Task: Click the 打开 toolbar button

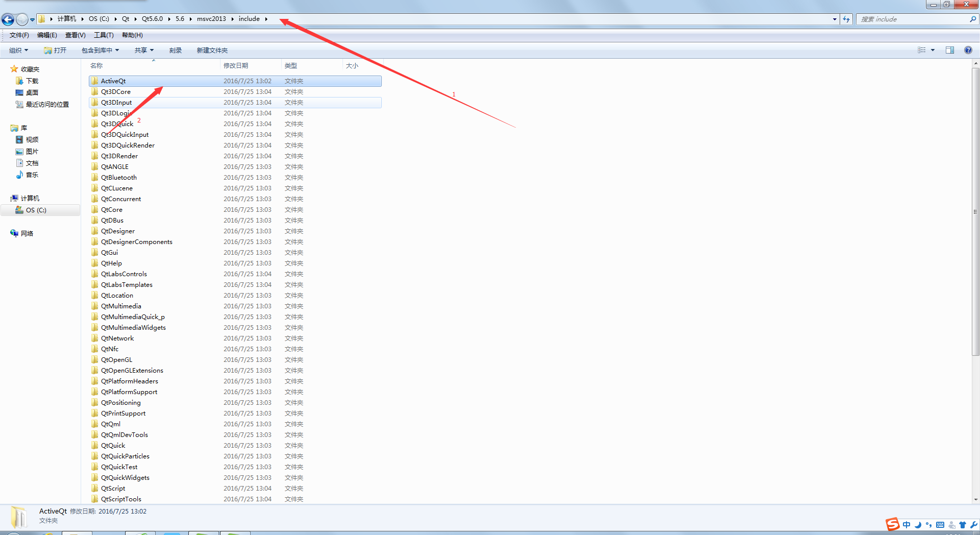Action: (x=55, y=50)
